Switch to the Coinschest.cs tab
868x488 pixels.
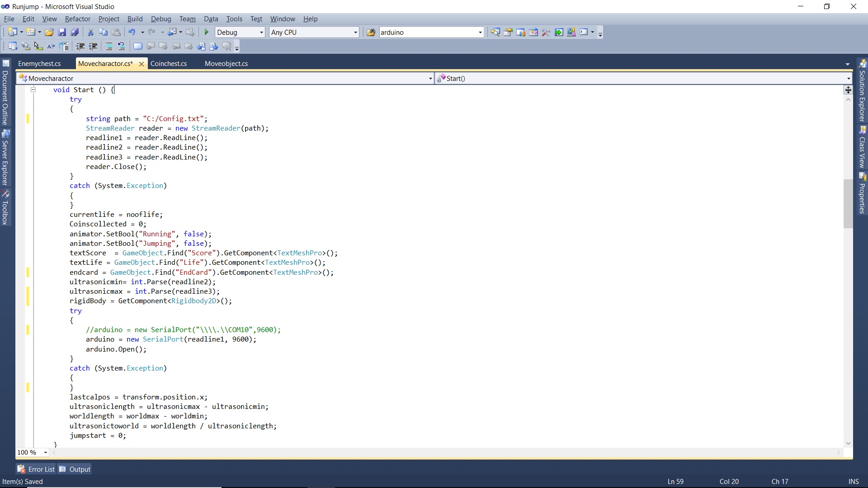point(170,63)
